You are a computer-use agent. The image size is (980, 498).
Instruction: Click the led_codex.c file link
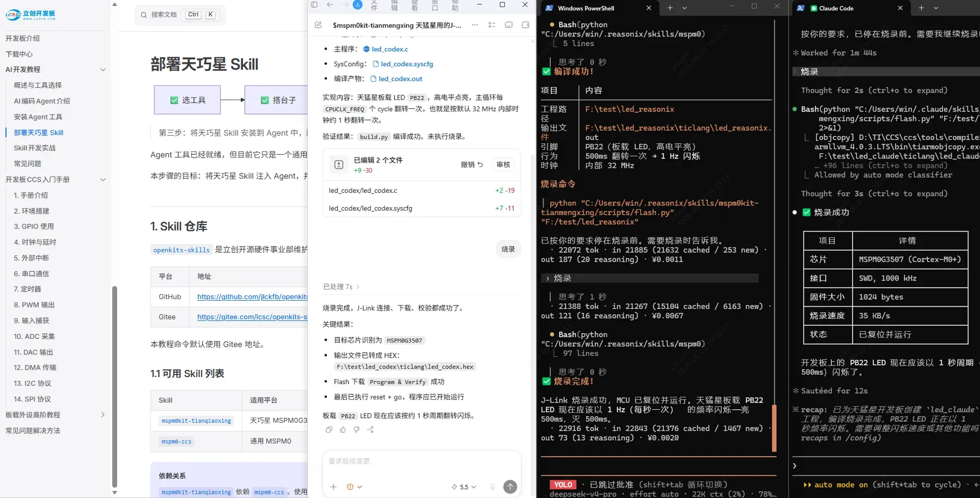coord(389,49)
